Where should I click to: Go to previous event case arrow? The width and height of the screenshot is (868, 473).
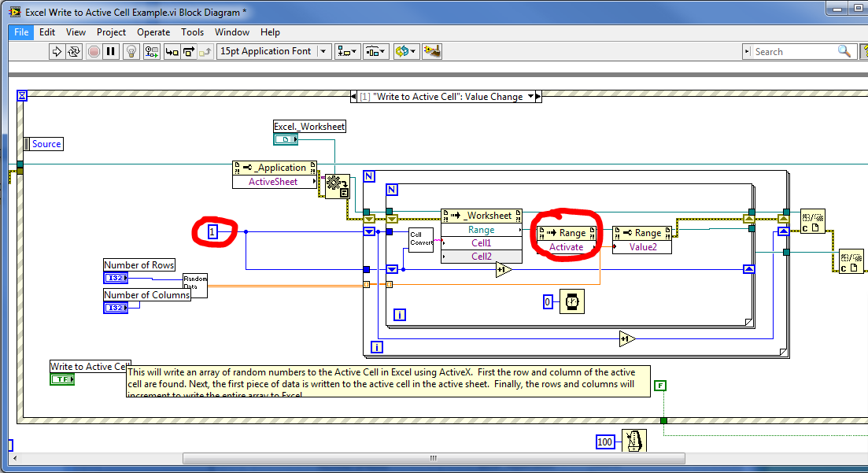353,96
